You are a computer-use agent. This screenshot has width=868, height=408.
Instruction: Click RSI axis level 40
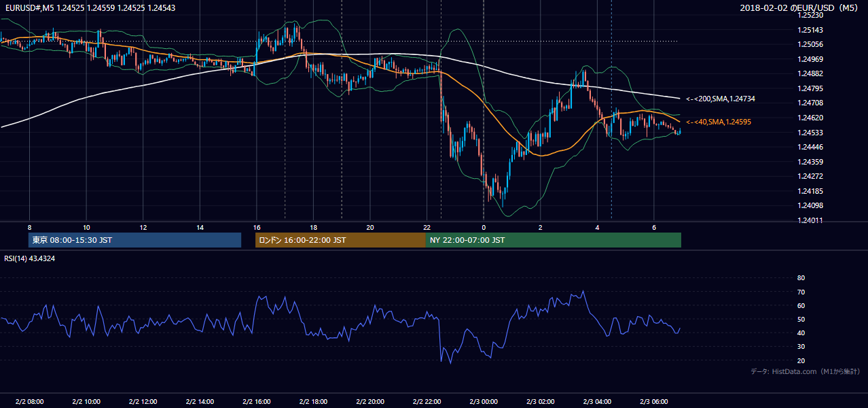pos(801,333)
